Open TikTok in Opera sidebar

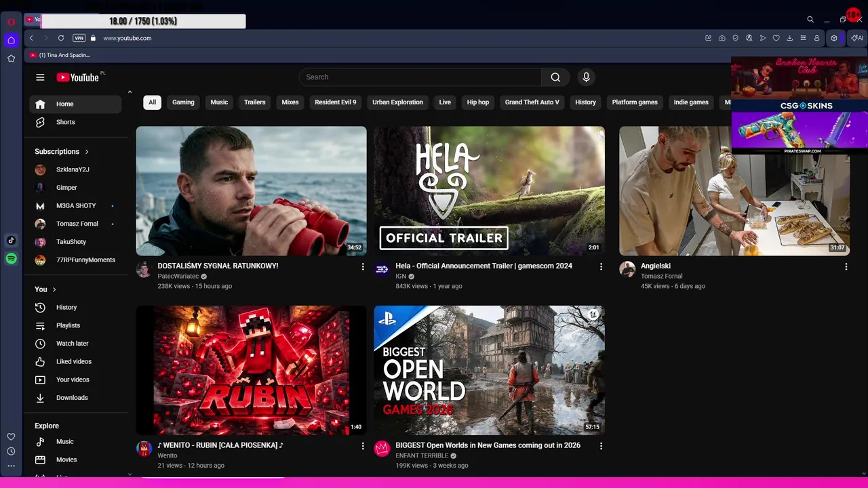coord(11,240)
